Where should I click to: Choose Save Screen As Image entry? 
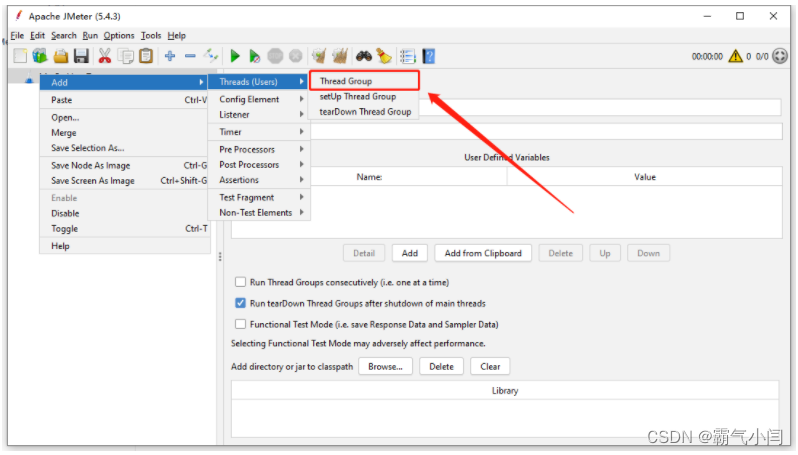point(124,181)
